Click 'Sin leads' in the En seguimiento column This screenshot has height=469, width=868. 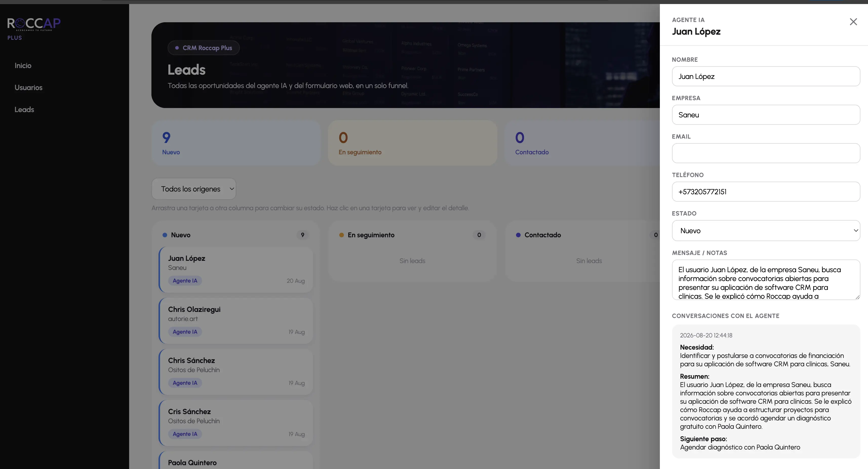(412, 261)
